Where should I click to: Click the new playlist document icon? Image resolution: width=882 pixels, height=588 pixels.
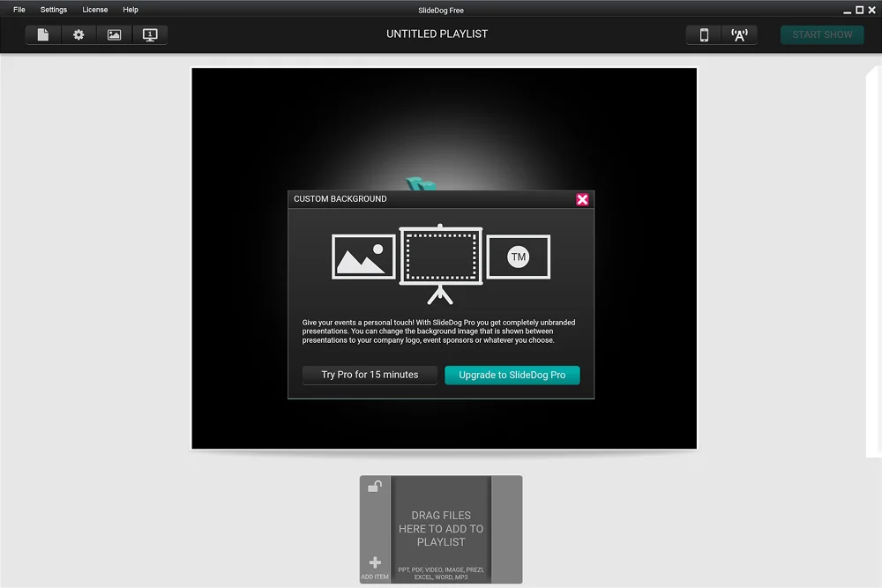(43, 35)
